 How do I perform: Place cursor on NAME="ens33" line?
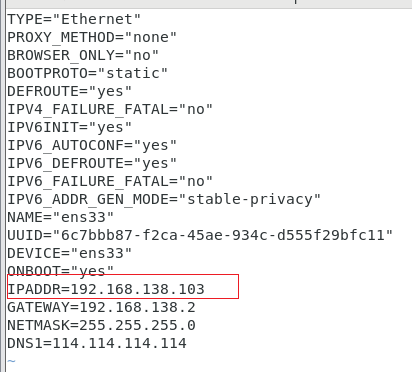tap(61, 217)
